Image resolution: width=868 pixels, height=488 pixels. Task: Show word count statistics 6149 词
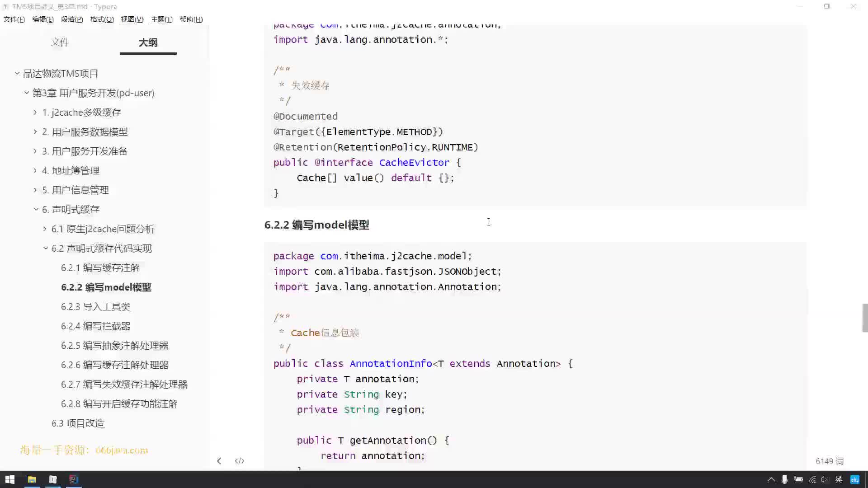click(830, 461)
